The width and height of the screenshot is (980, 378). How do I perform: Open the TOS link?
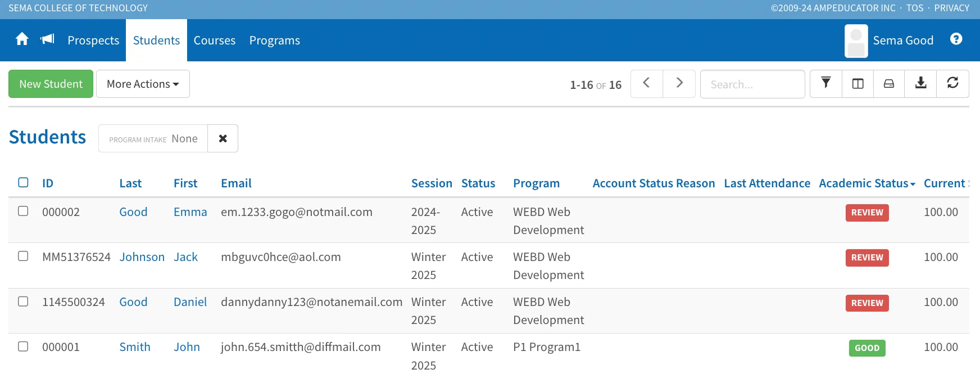point(915,8)
